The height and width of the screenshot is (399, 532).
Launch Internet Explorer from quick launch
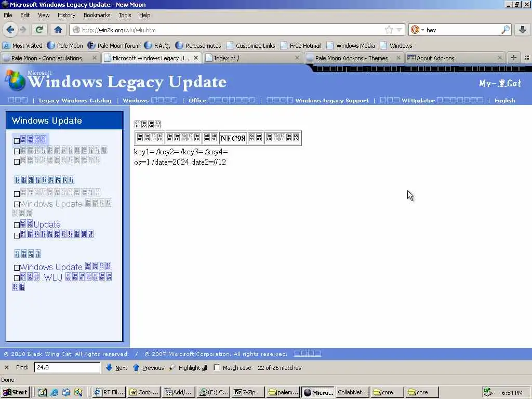click(54, 393)
